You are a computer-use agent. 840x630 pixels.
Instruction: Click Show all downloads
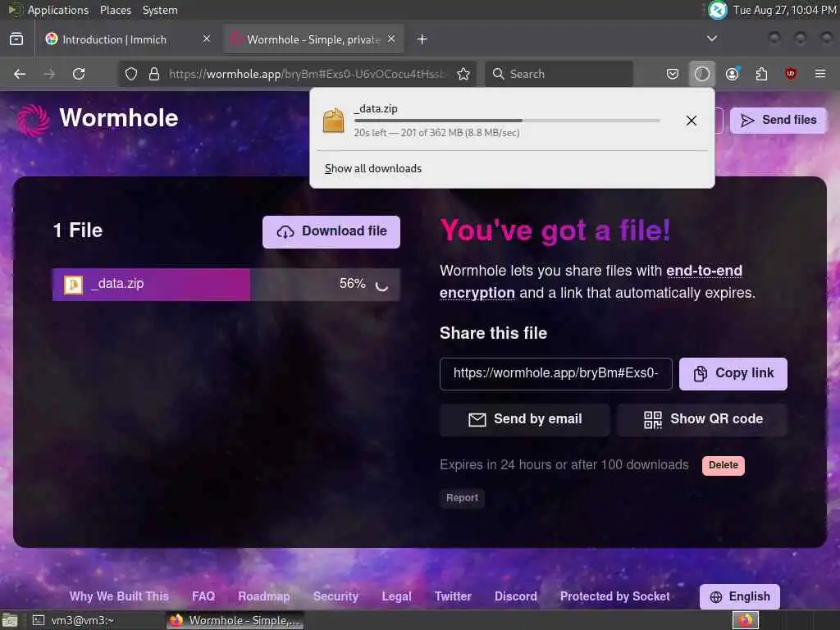(373, 169)
